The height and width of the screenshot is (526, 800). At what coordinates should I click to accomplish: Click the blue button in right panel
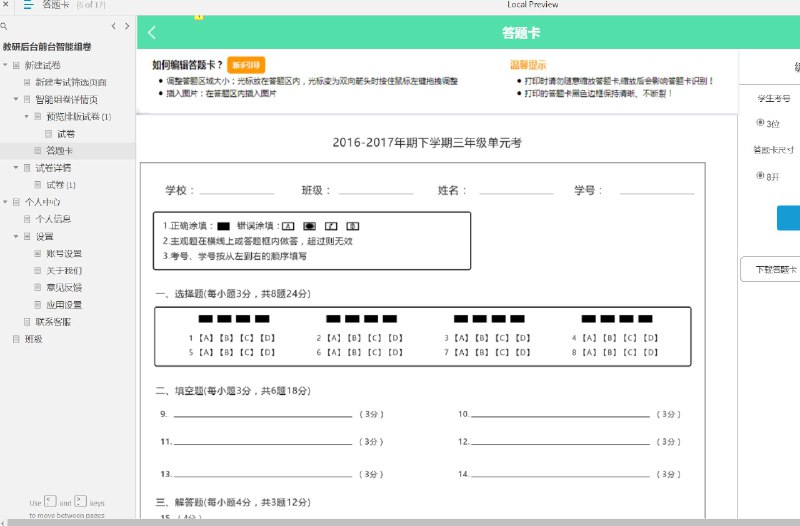[x=788, y=218]
